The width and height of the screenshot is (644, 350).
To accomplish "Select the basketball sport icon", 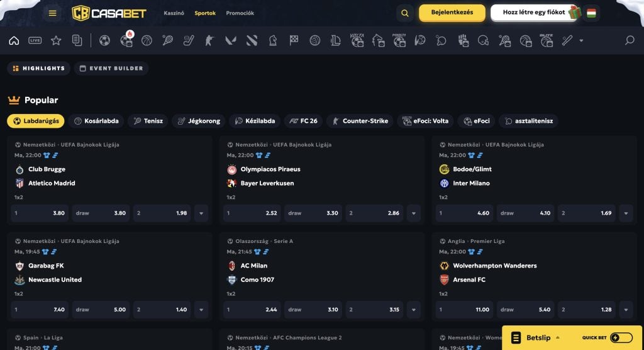I will pyautogui.click(x=147, y=40).
